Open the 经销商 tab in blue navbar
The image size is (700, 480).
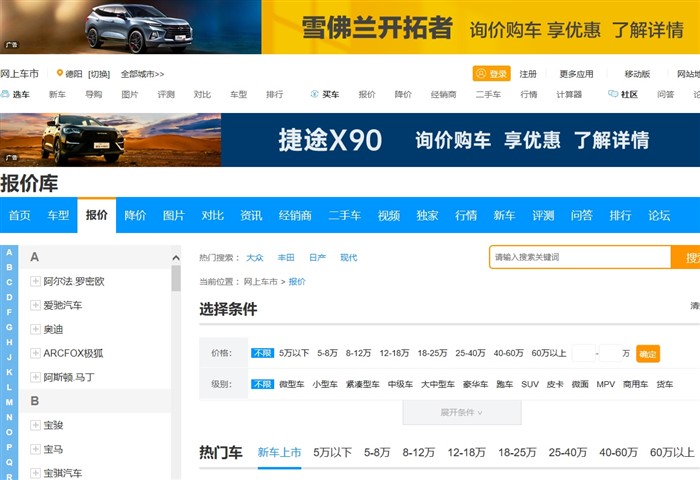pos(295,215)
